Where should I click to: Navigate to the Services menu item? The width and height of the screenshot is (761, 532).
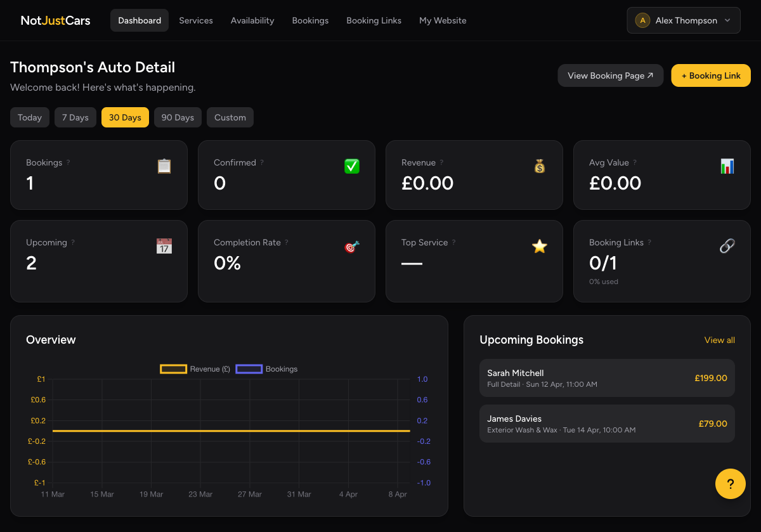195,20
